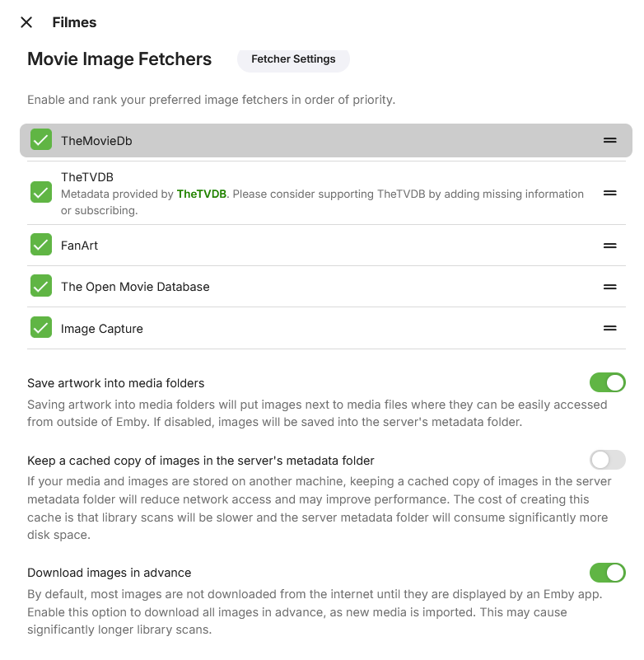Click the TheTVDB reorder handle icon
This screenshot has height=660, width=644.
click(x=609, y=192)
